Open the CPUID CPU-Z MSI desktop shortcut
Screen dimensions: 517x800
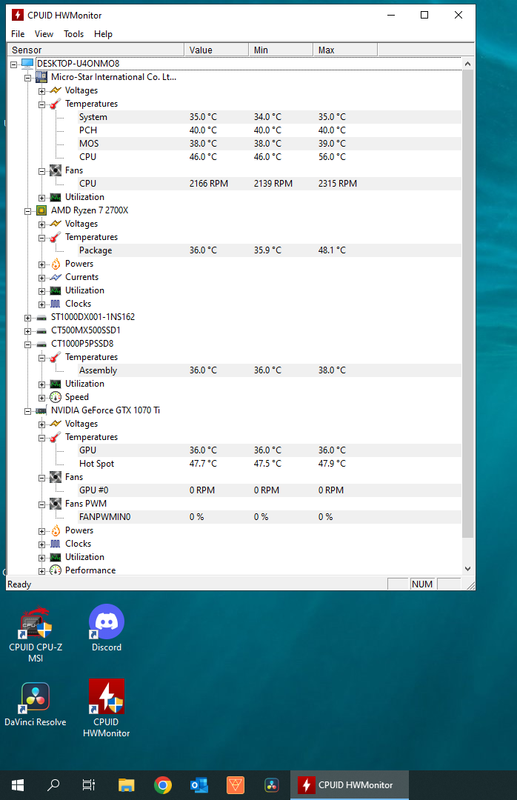coord(35,634)
